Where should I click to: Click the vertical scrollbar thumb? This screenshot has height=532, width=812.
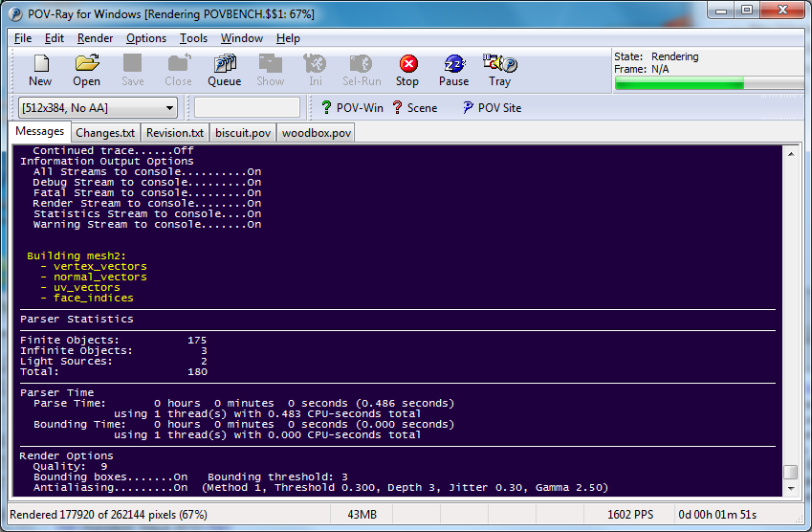[x=791, y=473]
